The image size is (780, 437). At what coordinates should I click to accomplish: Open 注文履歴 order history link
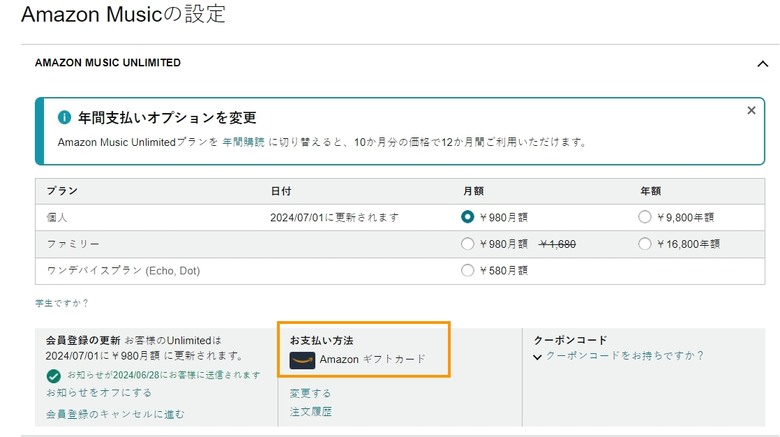(310, 412)
